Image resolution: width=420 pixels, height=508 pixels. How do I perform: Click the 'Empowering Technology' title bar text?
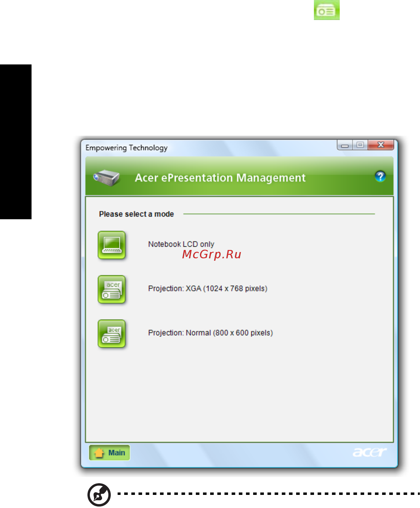point(127,148)
